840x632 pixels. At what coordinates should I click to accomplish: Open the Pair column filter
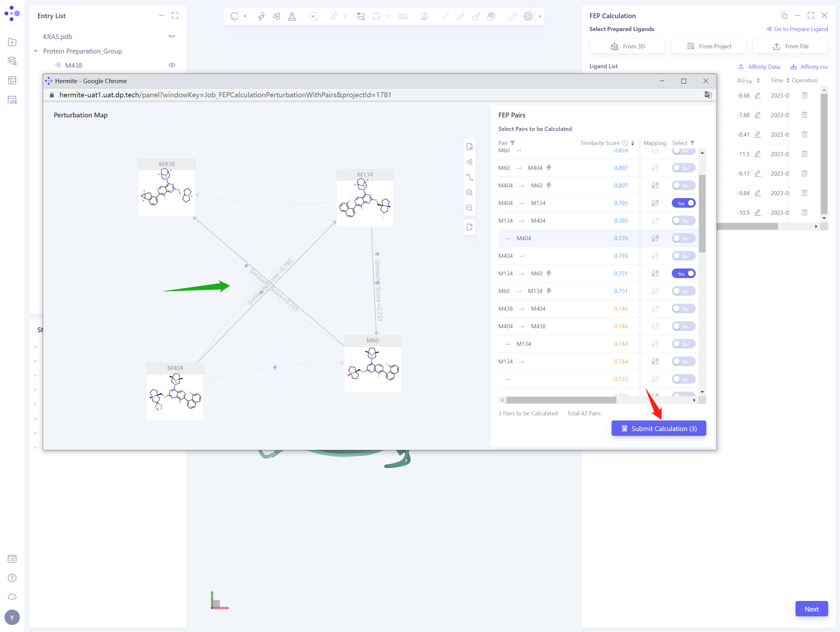click(512, 143)
